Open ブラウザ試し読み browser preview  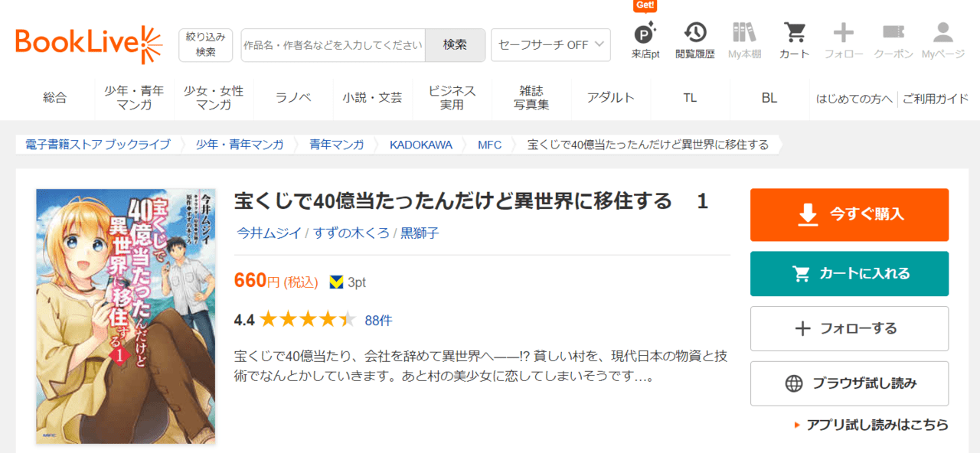point(849,383)
